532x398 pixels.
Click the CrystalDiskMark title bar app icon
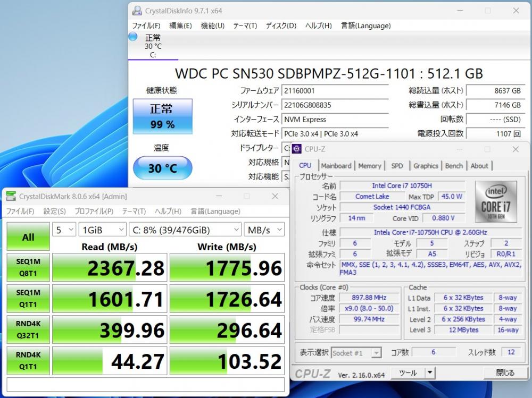[11, 196]
